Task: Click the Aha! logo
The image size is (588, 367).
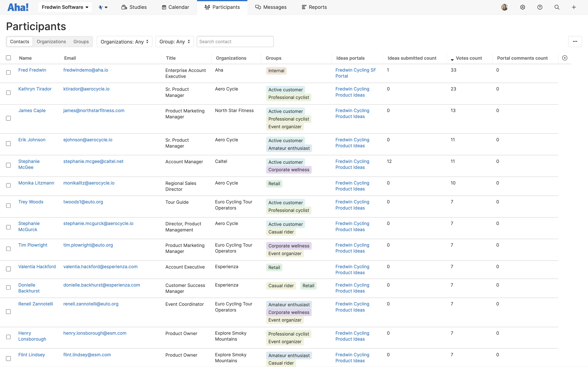Action: click(x=18, y=7)
